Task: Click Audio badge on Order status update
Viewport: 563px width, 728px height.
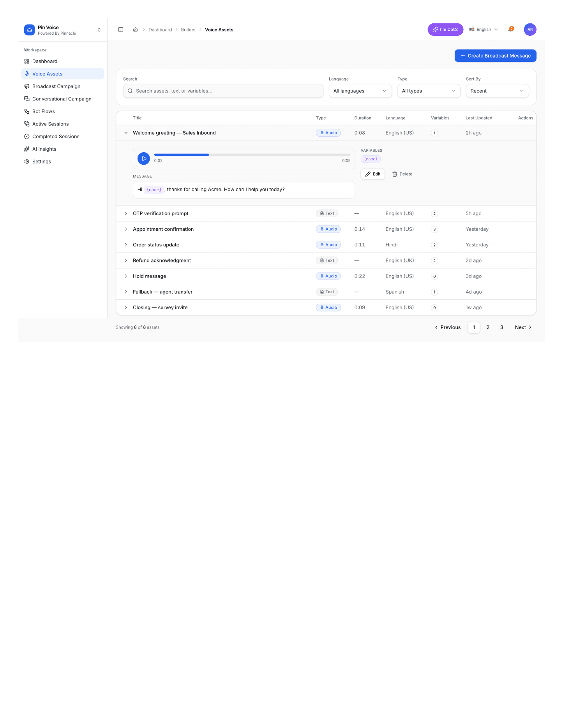Action: 328,245
